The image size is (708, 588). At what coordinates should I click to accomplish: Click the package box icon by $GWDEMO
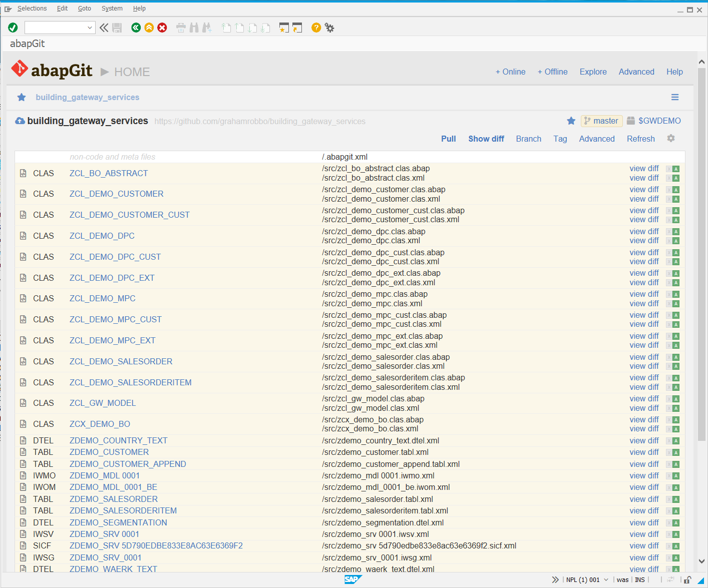pyautogui.click(x=631, y=121)
